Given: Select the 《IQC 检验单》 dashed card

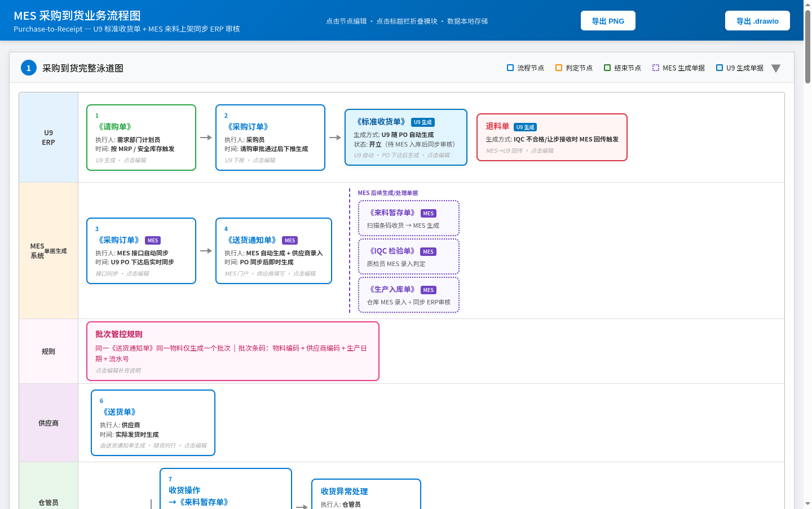Looking at the screenshot, I should tap(409, 256).
